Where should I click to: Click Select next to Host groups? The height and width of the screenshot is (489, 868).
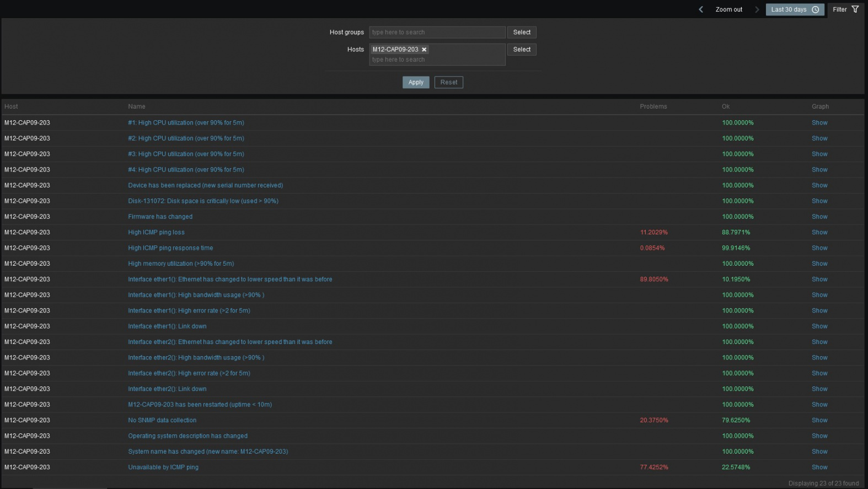(522, 33)
